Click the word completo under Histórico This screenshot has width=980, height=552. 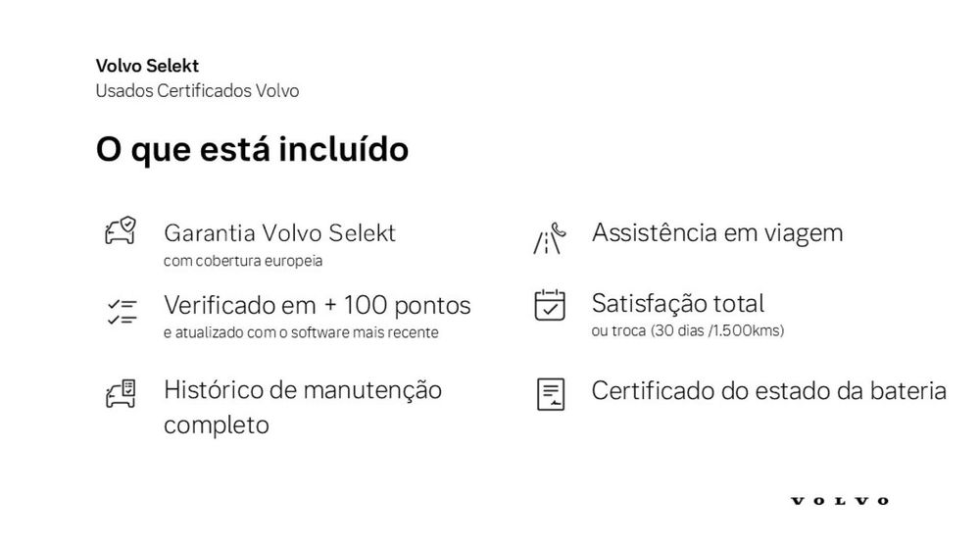(x=217, y=426)
